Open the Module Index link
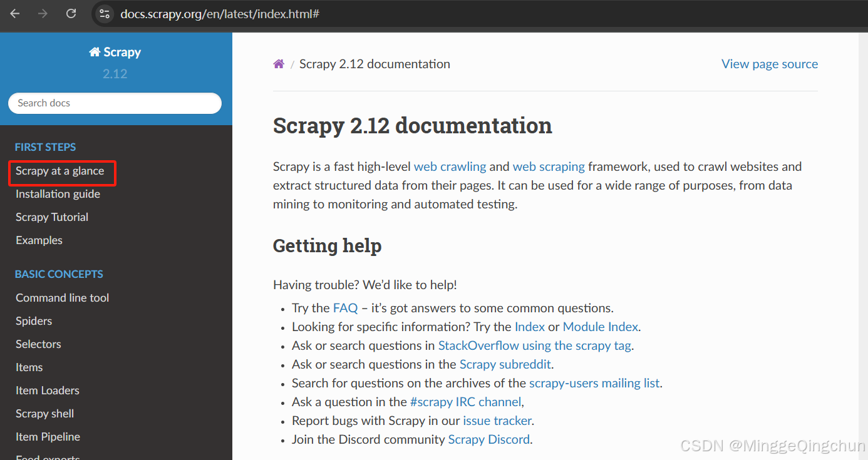Screen dimensions: 868x460 [x=600, y=327]
